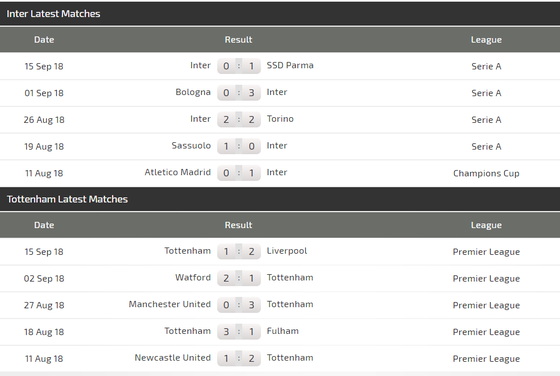The image size is (560, 376).
Task: Click the Date column header in Inter table
Action: click(x=44, y=40)
